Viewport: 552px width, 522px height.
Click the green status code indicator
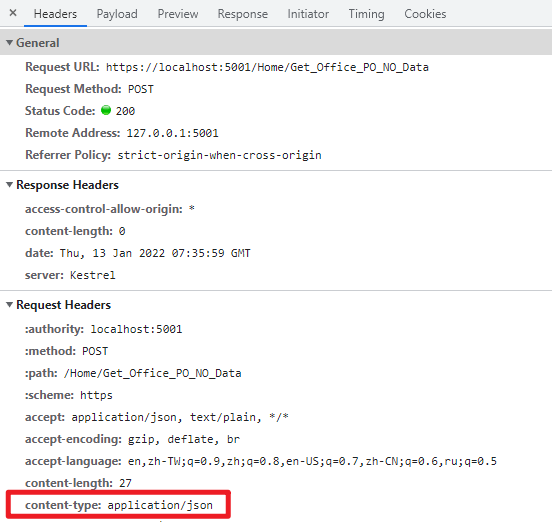(x=106, y=111)
